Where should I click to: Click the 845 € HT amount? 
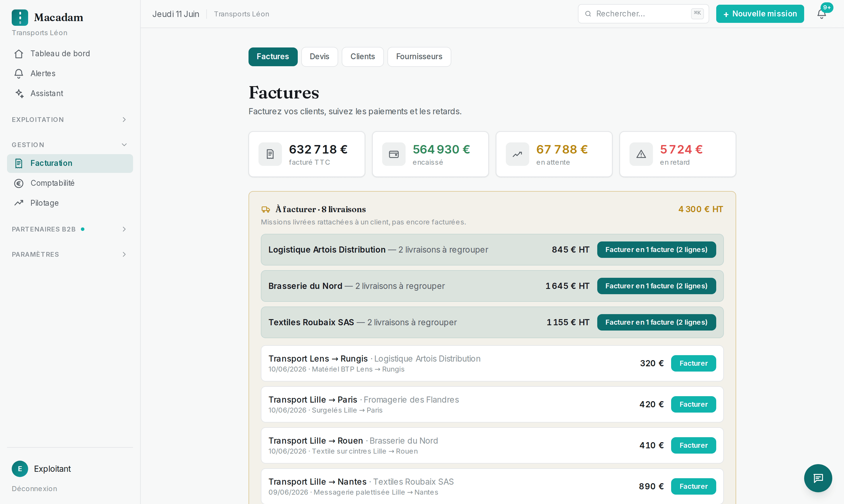[570, 250]
